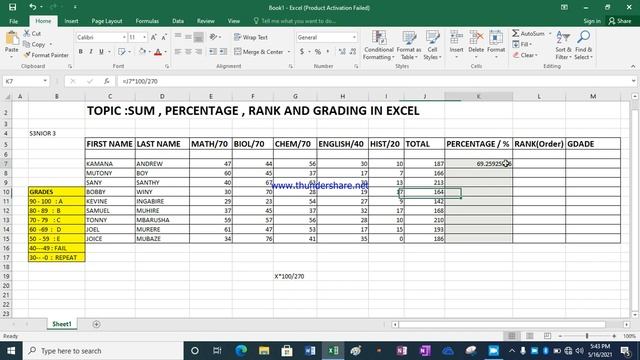
Task: Switch to the Formulas tab
Action: pos(147,21)
